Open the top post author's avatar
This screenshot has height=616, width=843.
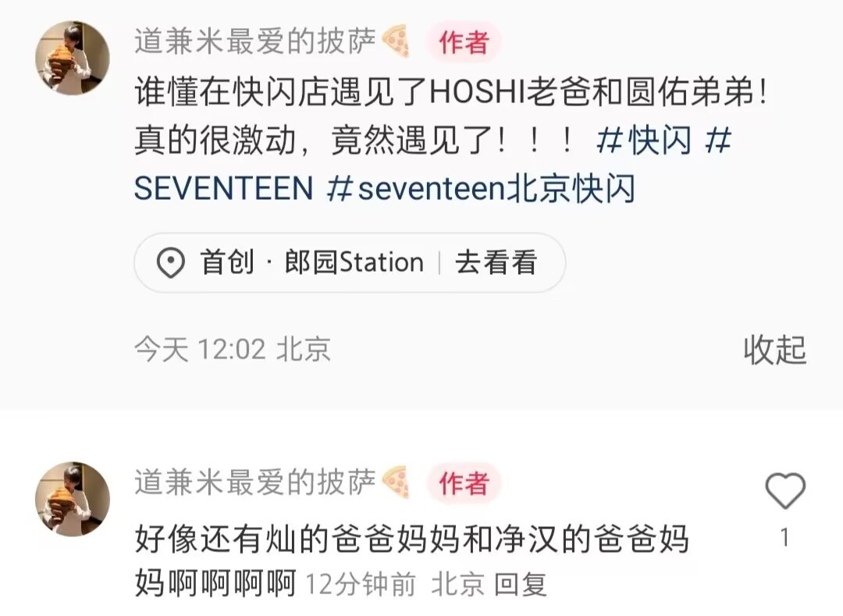point(72,58)
